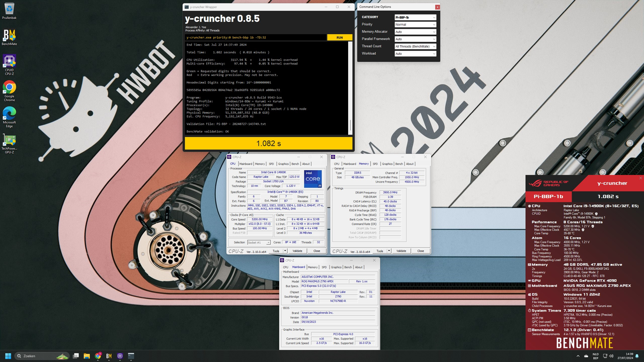
Task: Select the CPU tab in the CPU-Z Mainboard window
Action: point(286,267)
